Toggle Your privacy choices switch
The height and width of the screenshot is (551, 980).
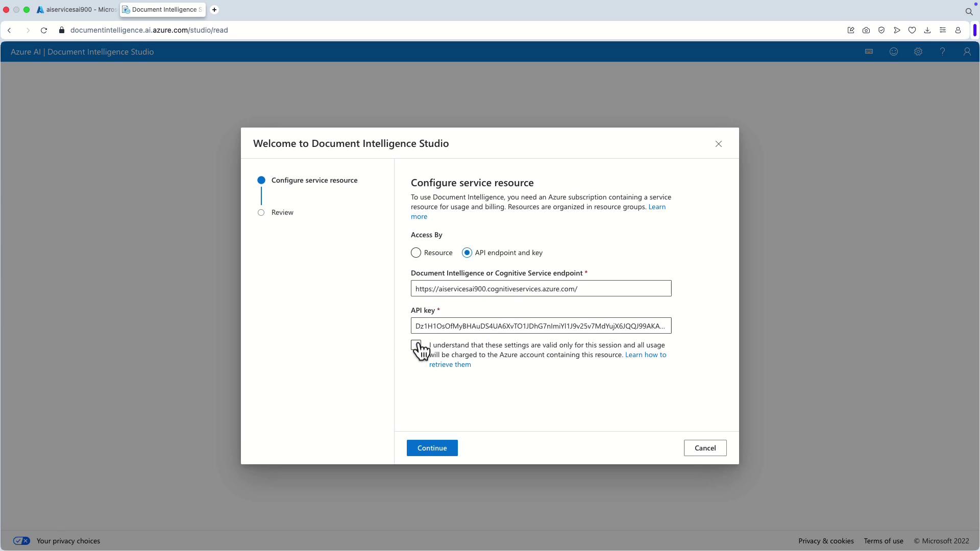coord(21,541)
